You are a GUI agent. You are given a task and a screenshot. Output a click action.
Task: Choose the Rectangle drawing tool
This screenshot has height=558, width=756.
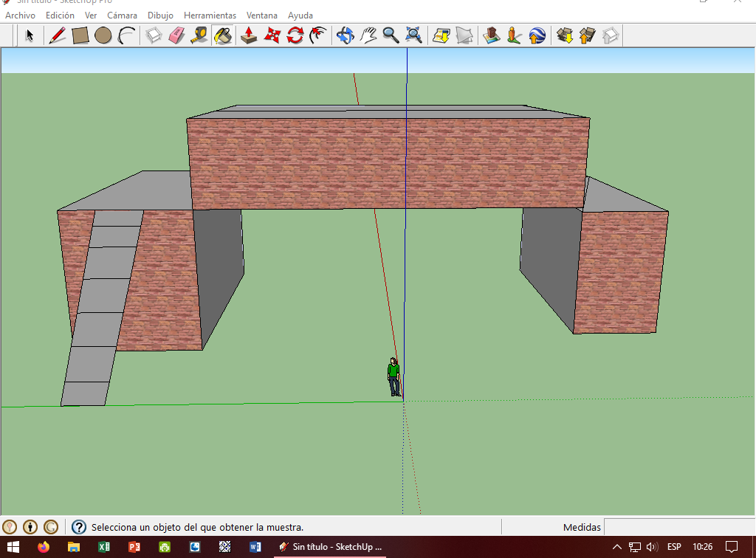coord(80,35)
